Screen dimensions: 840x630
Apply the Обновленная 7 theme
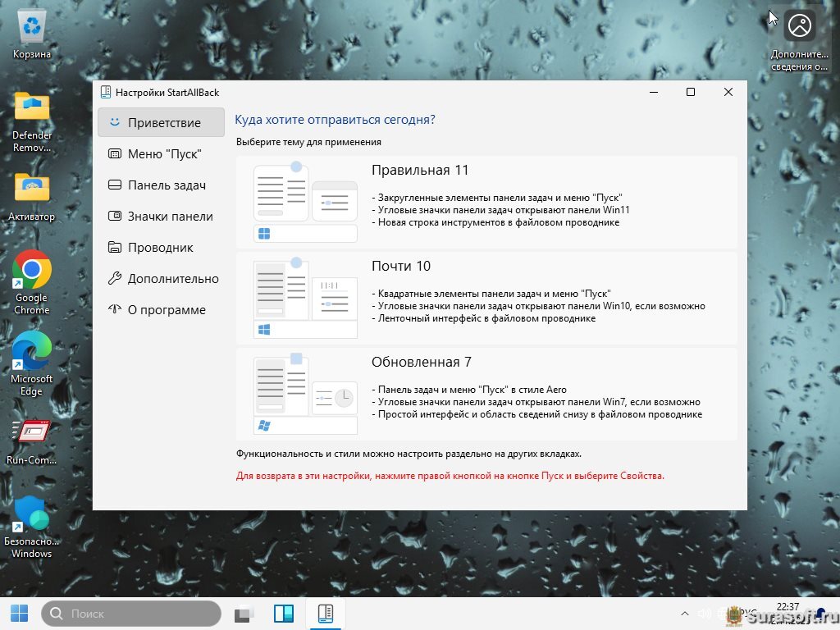tap(486, 394)
